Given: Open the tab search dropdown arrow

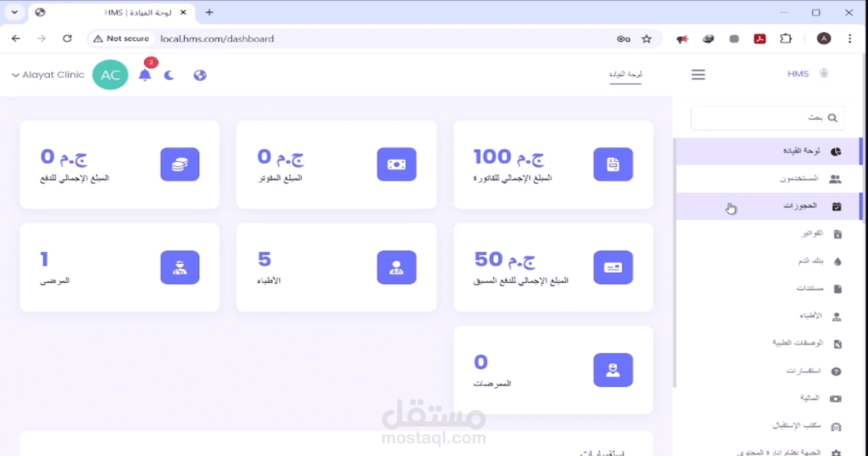Looking at the screenshot, I should (x=14, y=12).
